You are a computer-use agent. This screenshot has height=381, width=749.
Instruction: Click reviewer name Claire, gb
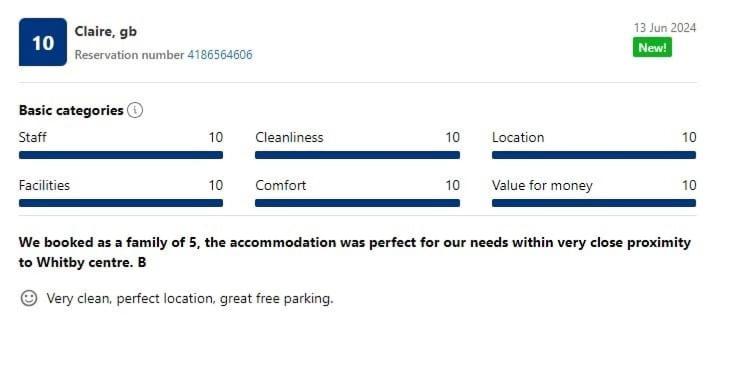coord(106,32)
